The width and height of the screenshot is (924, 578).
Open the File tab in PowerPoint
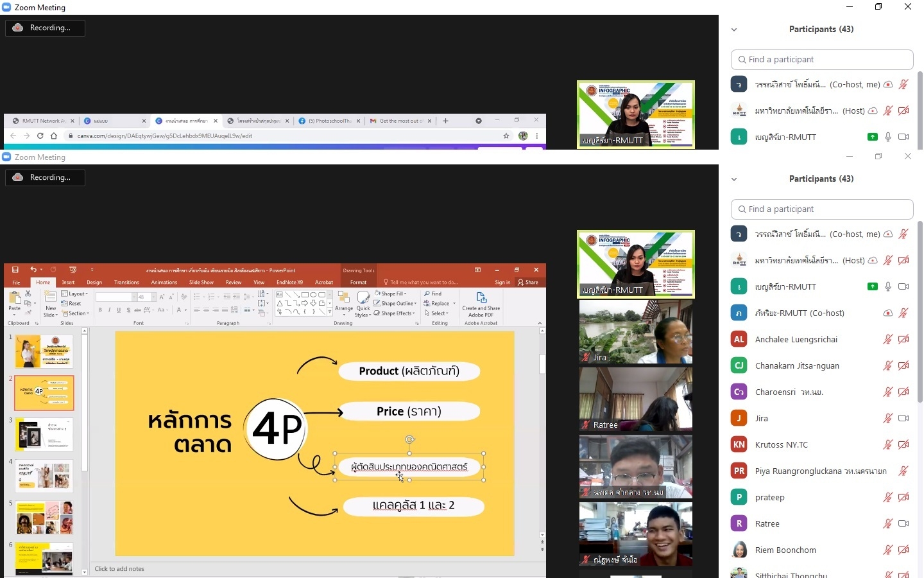click(x=16, y=283)
